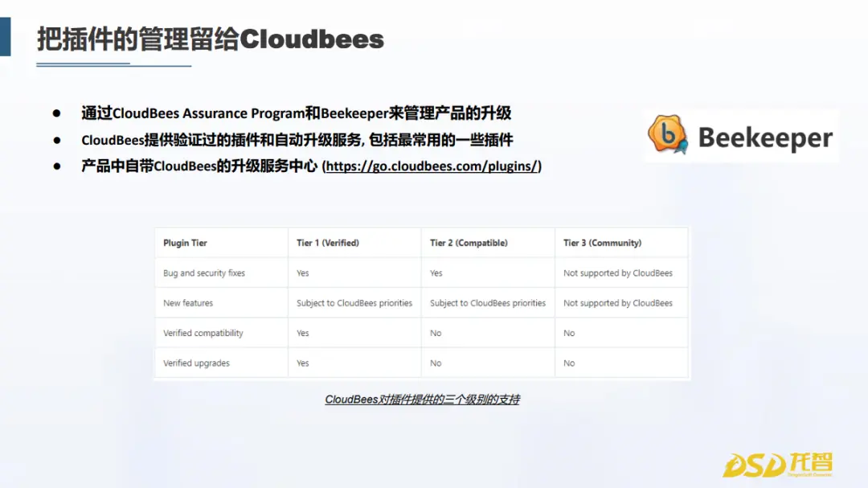The width and height of the screenshot is (868, 488).
Task: Click Tier 1 'Yes' in Bug and security fixes row
Action: pos(303,273)
